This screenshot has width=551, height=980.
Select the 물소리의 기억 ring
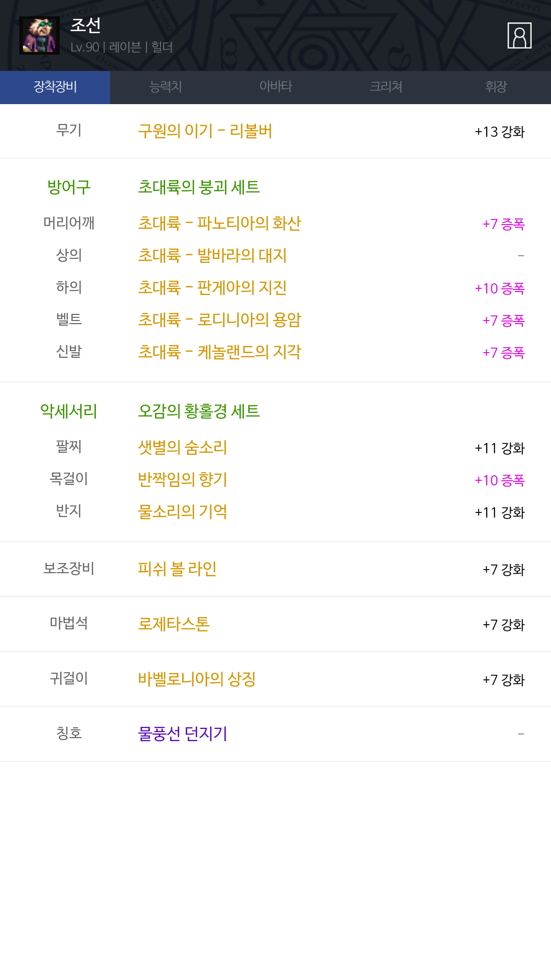click(x=183, y=512)
